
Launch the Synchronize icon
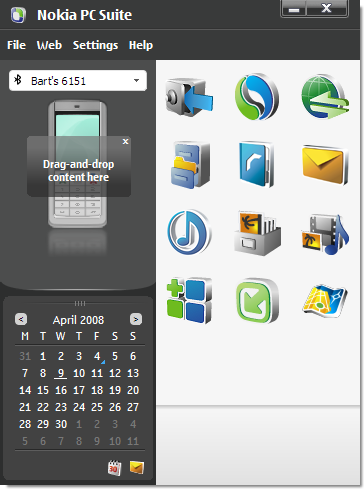(257, 97)
